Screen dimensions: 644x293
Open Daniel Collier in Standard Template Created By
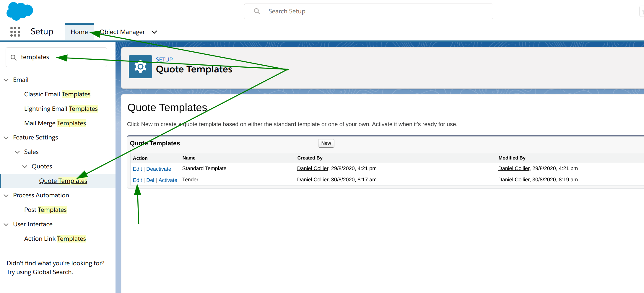313,168
